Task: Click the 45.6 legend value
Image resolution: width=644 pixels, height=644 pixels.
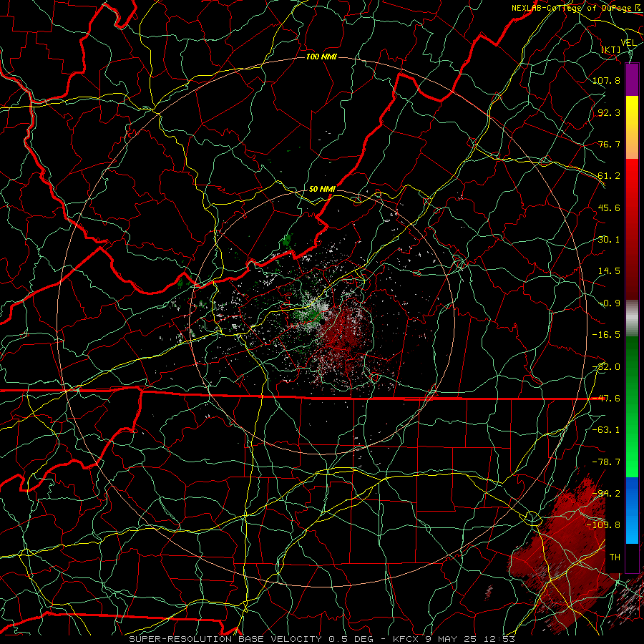Action: pos(609,208)
